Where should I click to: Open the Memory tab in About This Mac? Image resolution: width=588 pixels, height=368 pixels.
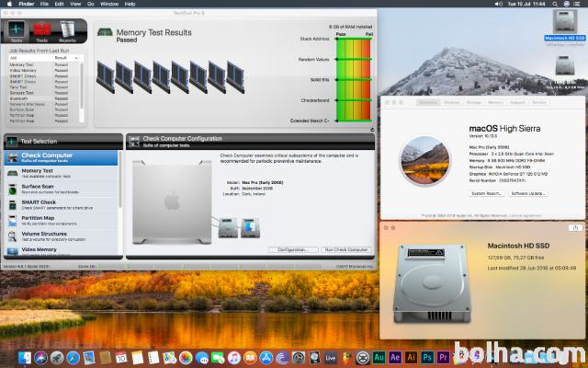pos(495,102)
